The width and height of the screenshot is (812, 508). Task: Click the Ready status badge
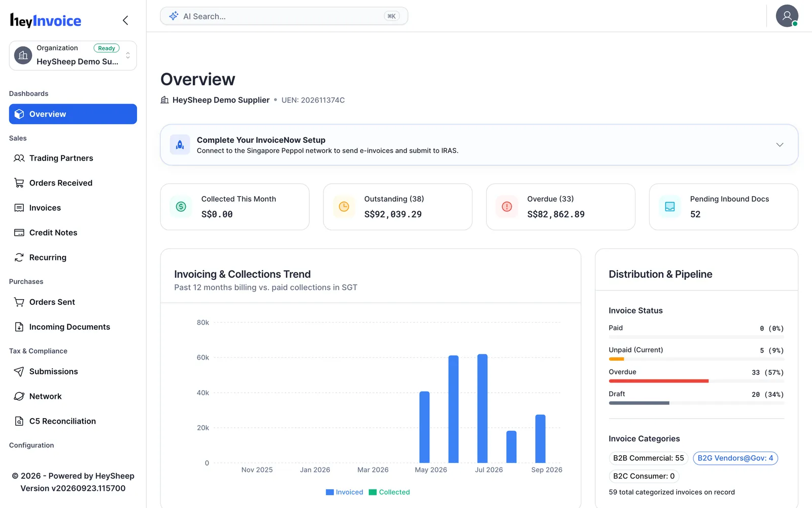click(107, 48)
